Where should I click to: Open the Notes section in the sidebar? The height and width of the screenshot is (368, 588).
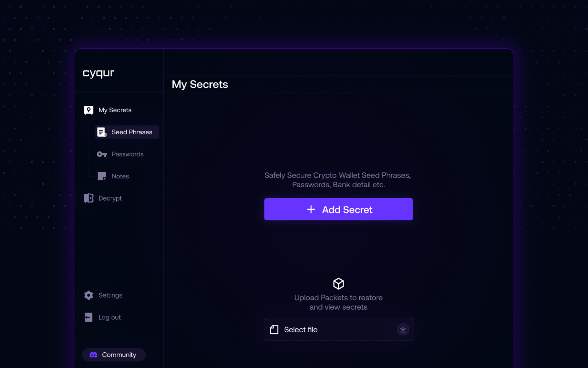click(120, 176)
